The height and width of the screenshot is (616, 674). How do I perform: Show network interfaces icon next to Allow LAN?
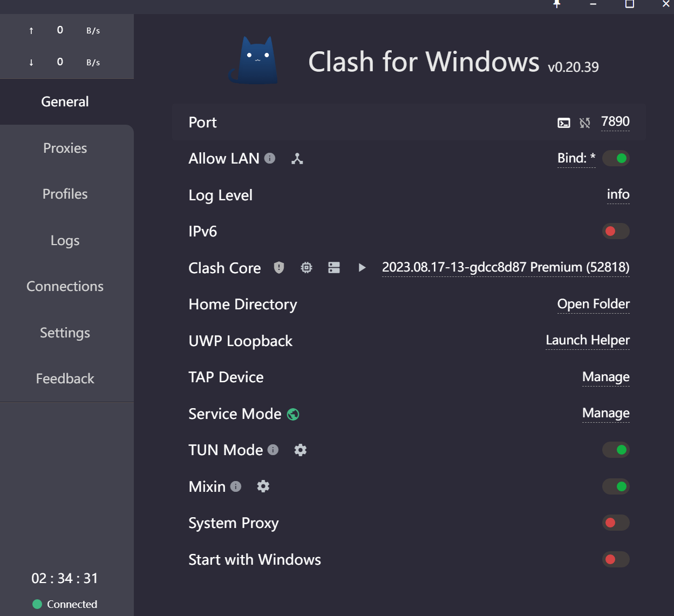[x=297, y=159]
